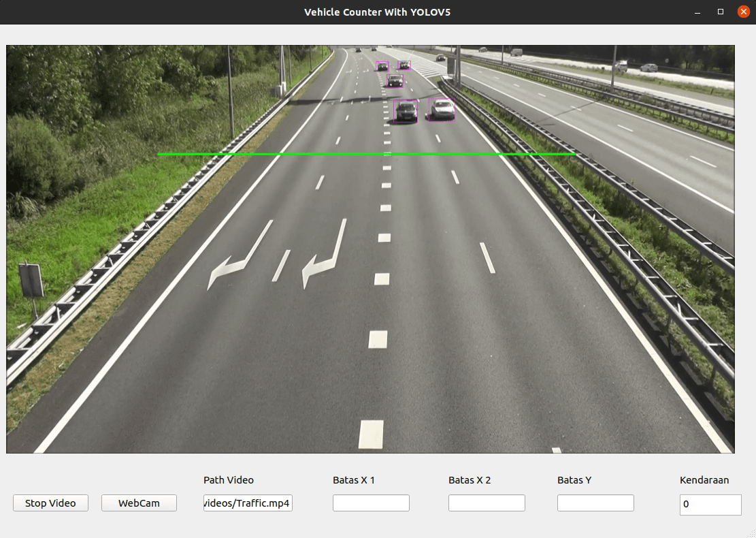
Task: Click the Batas X 1 input field
Action: [371, 503]
